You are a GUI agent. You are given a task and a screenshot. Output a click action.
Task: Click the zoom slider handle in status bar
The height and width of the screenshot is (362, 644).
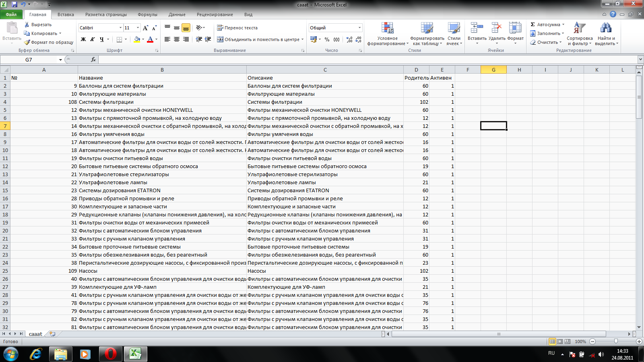[x=616, y=341]
